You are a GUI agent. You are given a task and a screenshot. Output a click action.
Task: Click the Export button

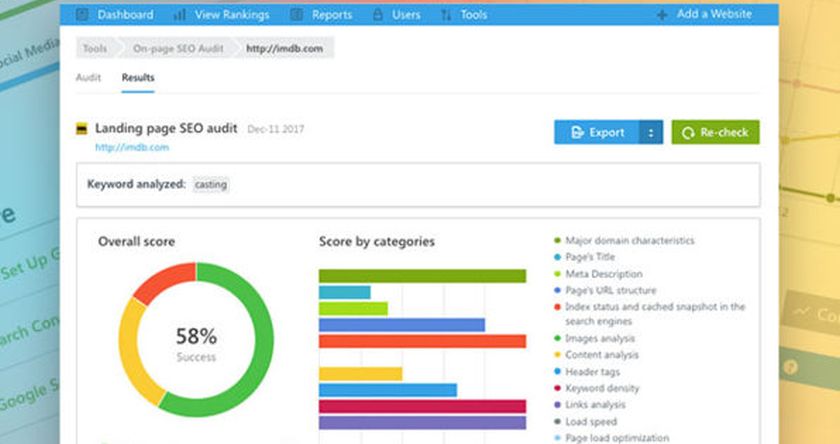pos(596,132)
